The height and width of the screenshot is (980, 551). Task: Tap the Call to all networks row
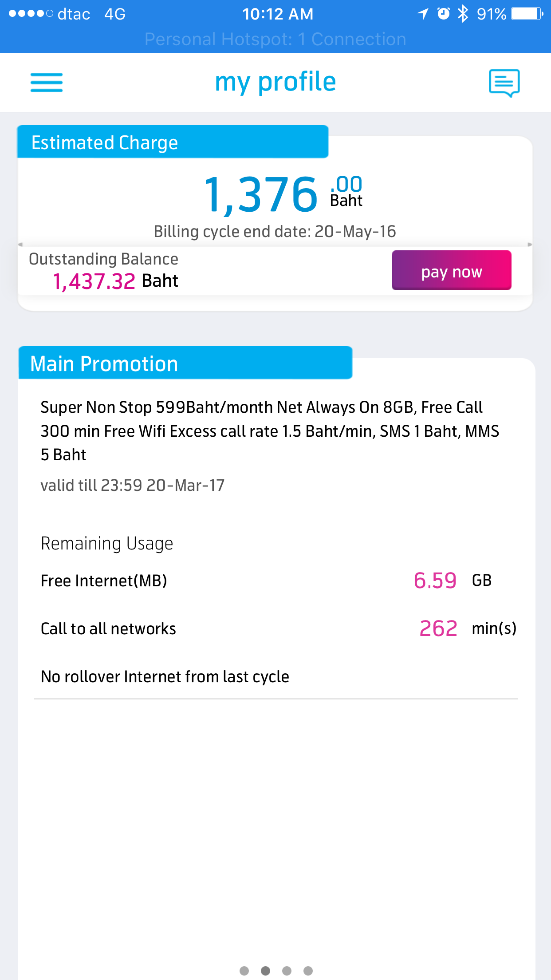(275, 628)
